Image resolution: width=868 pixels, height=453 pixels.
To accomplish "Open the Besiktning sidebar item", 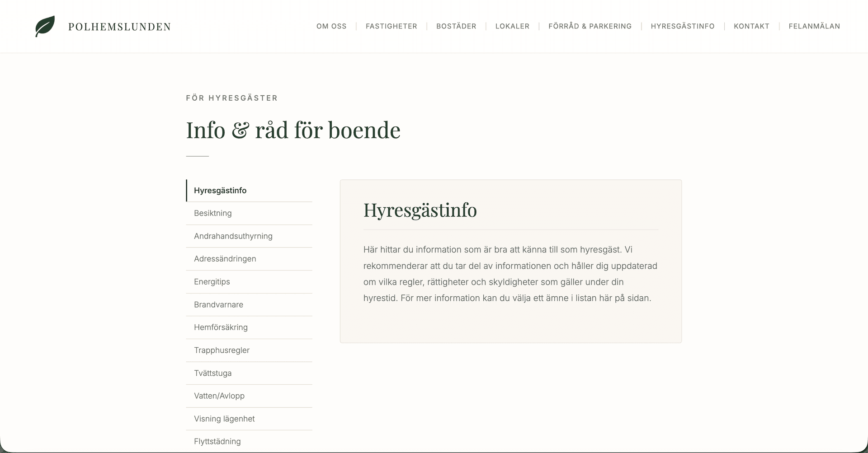I will pos(249,213).
